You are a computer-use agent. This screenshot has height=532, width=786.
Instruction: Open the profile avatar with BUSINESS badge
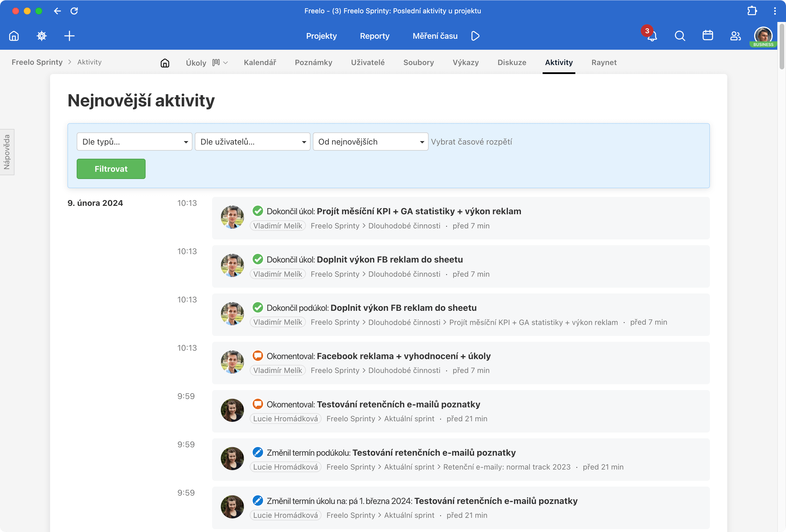[763, 36]
